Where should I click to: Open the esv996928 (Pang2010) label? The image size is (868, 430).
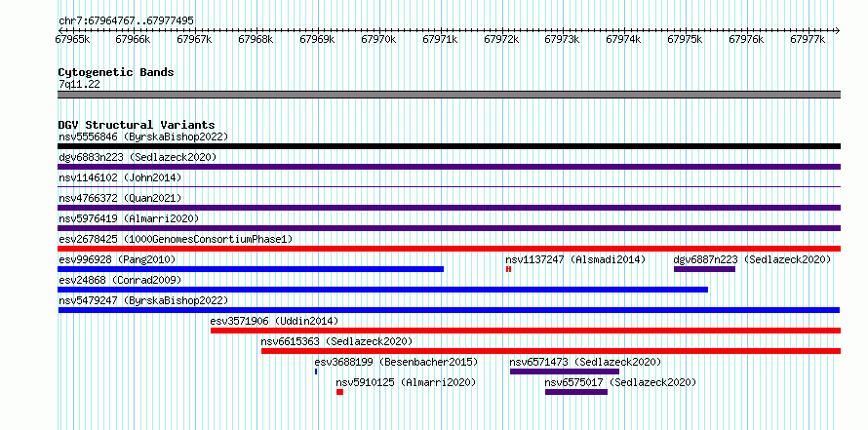click(117, 259)
